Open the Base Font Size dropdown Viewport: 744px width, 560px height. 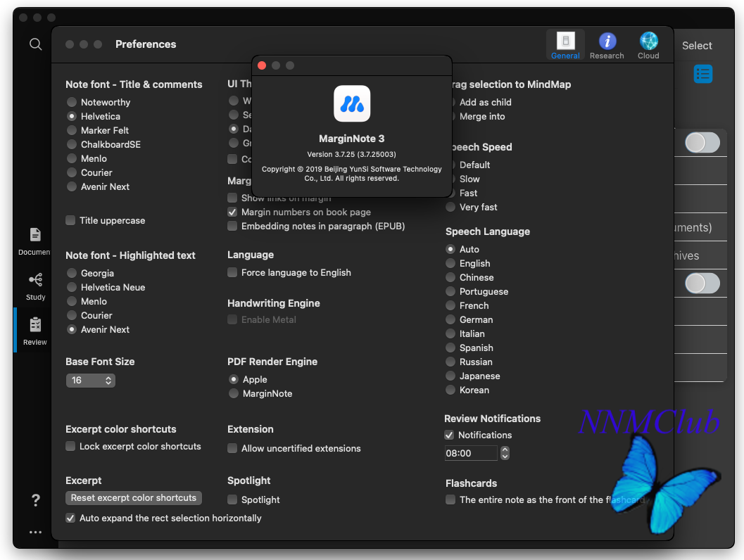91,381
